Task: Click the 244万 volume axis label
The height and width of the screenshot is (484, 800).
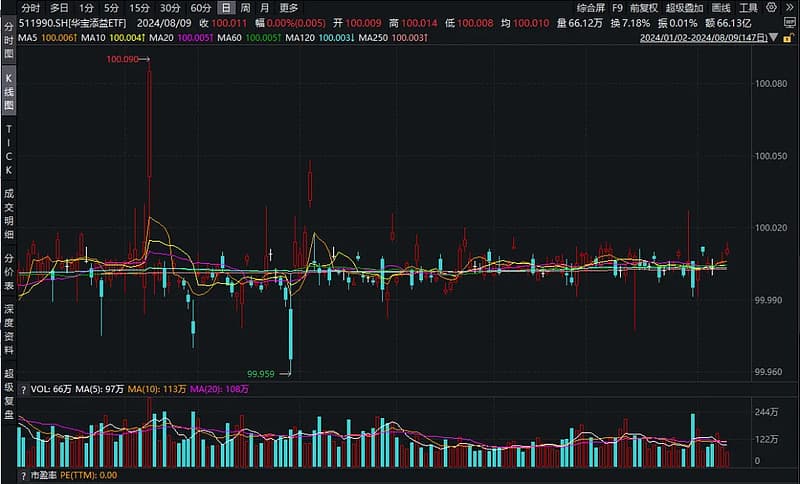Action: [x=767, y=413]
